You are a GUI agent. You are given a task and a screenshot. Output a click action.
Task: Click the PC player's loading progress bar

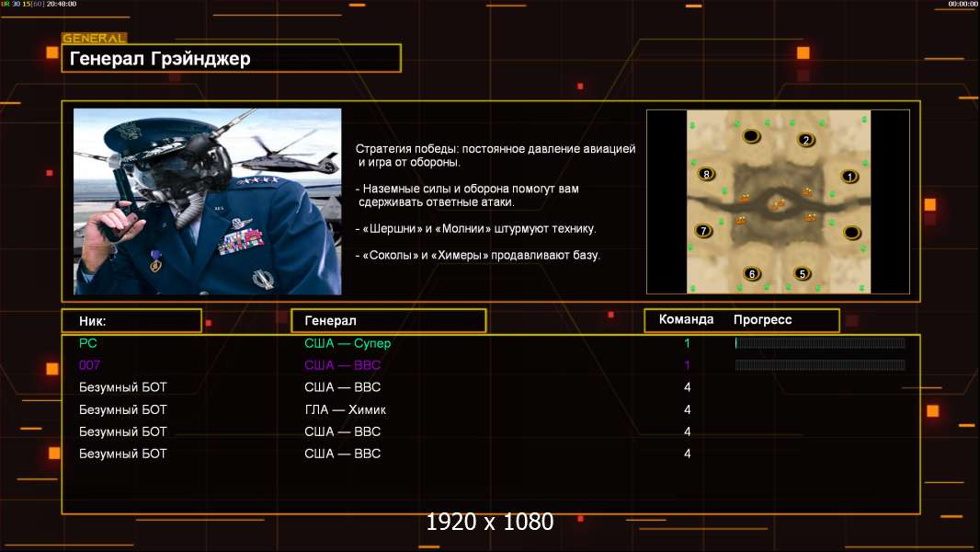(x=820, y=342)
